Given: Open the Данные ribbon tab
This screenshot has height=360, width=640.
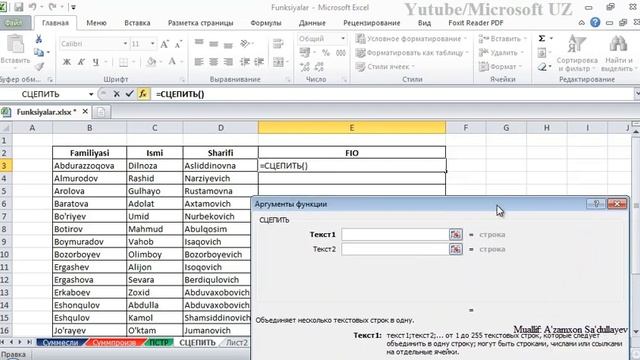Looking at the screenshot, I should click(x=312, y=23).
